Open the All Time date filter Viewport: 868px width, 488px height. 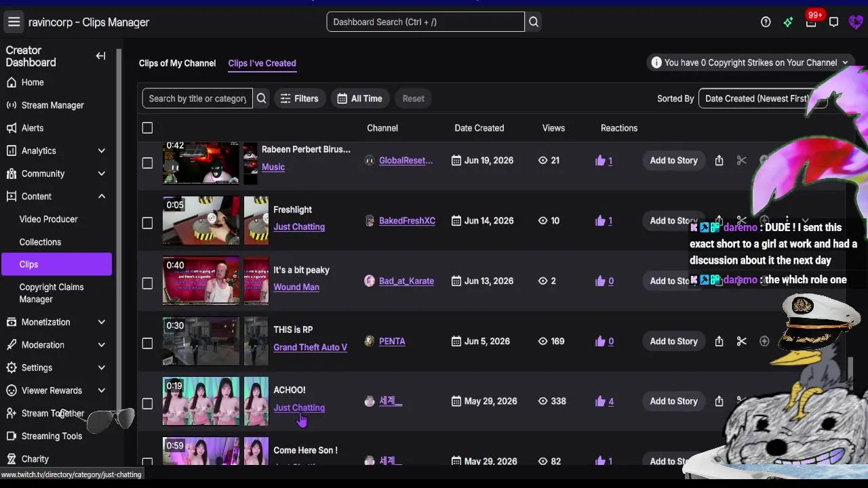(x=360, y=99)
